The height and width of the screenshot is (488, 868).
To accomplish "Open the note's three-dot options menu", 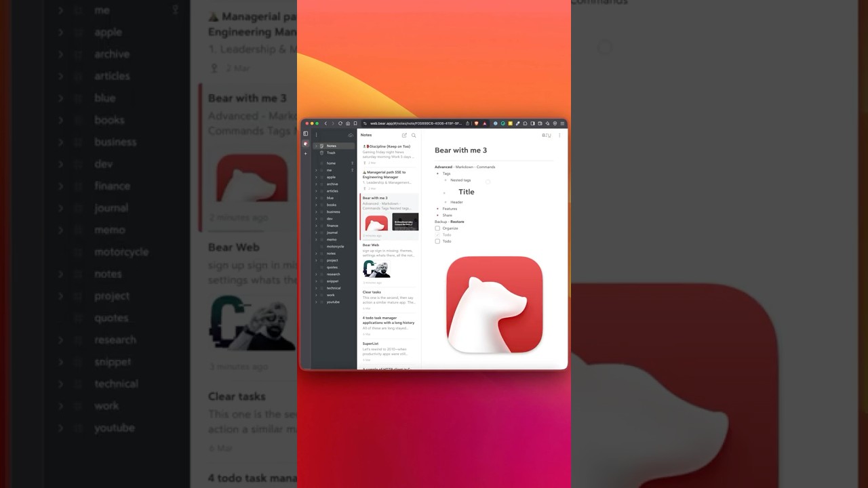I will coord(559,135).
